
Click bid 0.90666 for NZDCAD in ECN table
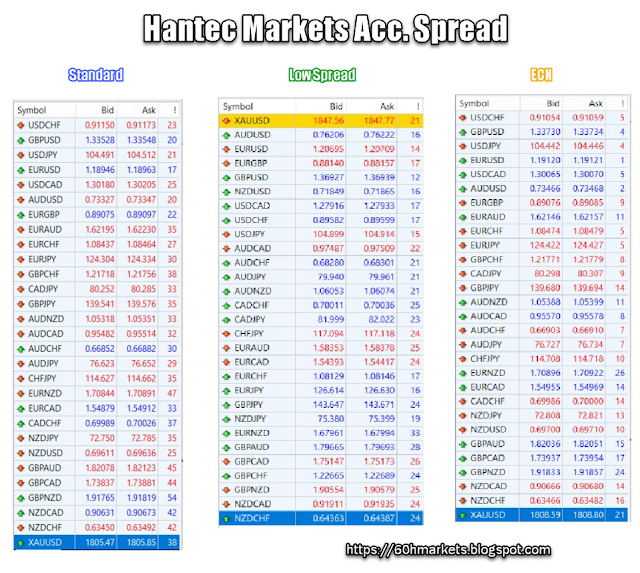tap(545, 487)
